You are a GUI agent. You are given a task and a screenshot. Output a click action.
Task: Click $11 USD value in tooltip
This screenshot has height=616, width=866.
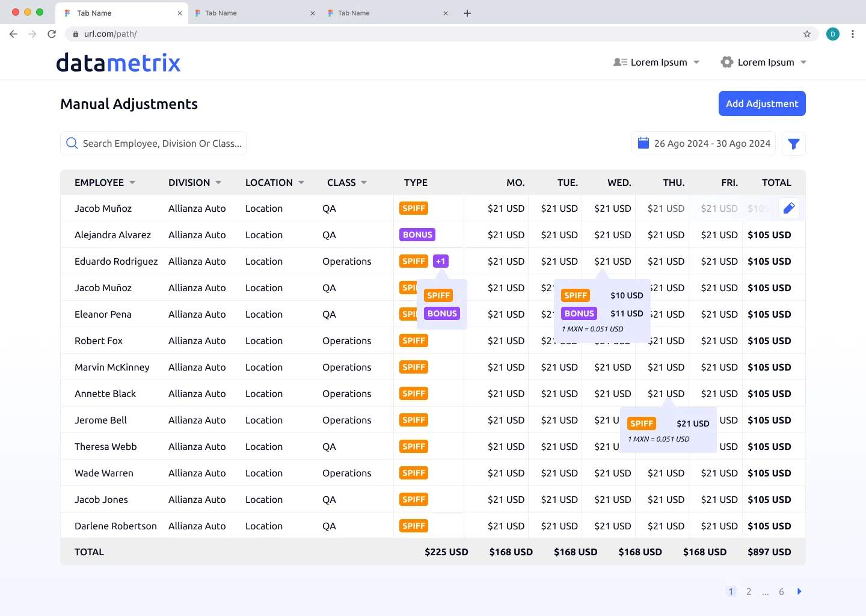pyautogui.click(x=627, y=313)
